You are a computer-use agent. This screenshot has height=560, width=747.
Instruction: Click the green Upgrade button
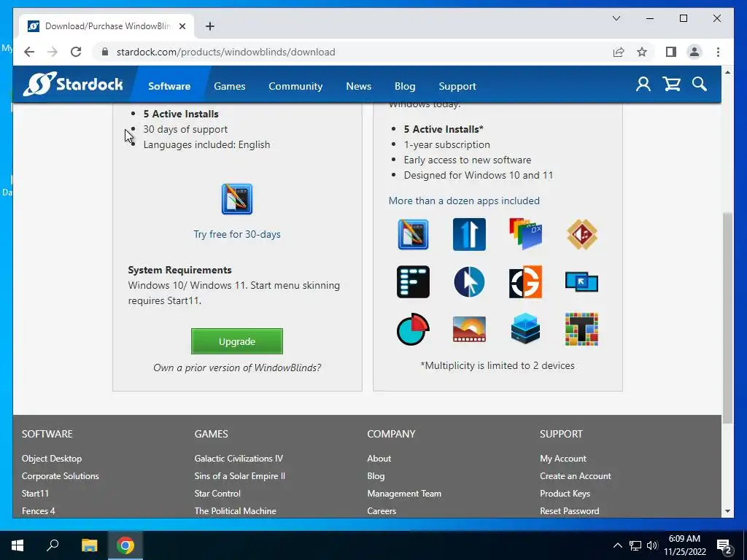(237, 341)
